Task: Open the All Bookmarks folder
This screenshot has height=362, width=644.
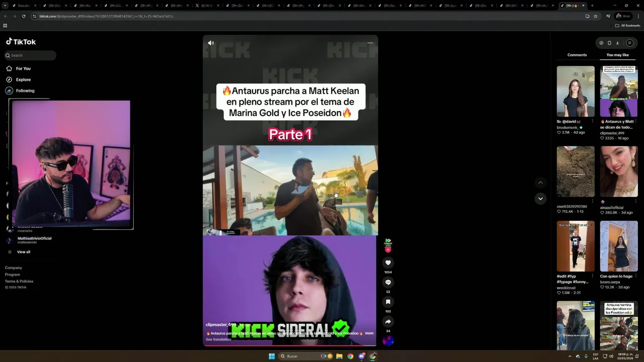Action: (627, 26)
